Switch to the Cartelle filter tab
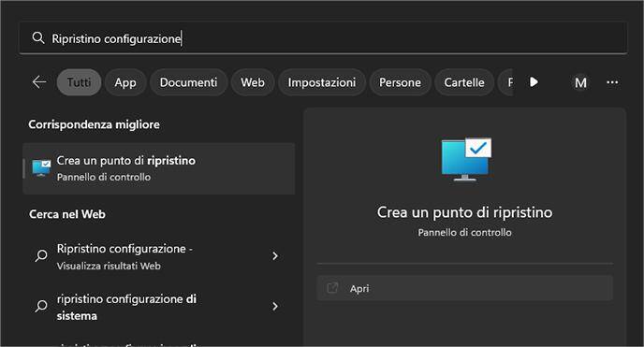The image size is (644, 347). (464, 82)
